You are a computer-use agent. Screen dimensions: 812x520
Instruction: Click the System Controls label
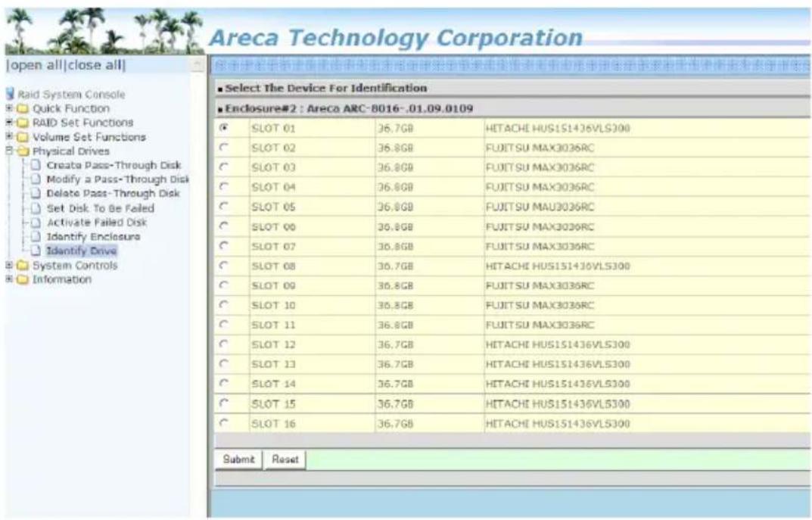(75, 266)
